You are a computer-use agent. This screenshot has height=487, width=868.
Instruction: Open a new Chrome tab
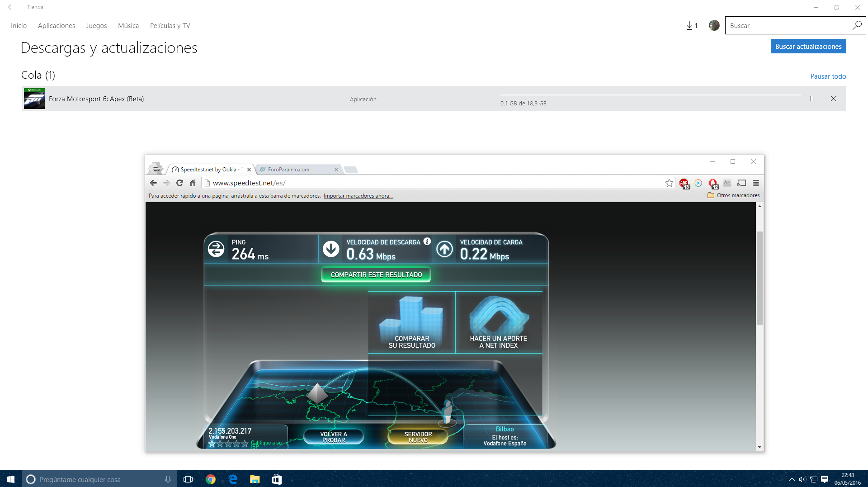[350, 170]
